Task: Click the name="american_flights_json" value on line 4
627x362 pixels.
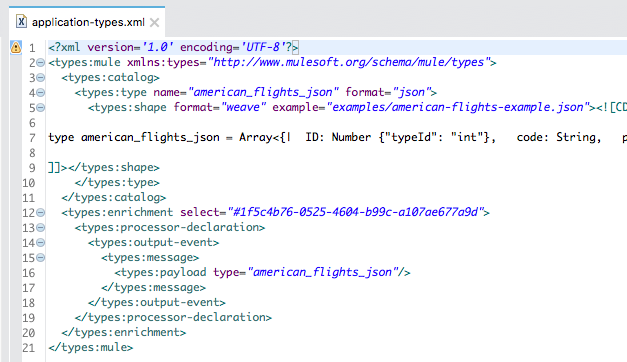Action: pyautogui.click(x=263, y=92)
